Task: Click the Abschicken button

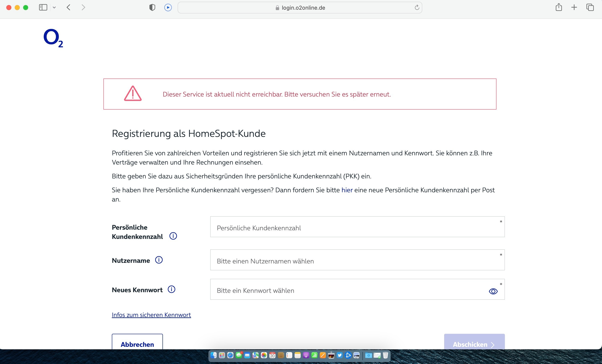Action: (x=474, y=342)
